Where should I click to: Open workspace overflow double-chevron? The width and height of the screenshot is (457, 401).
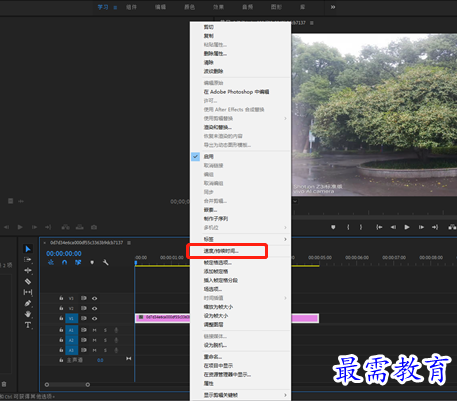coord(333,7)
